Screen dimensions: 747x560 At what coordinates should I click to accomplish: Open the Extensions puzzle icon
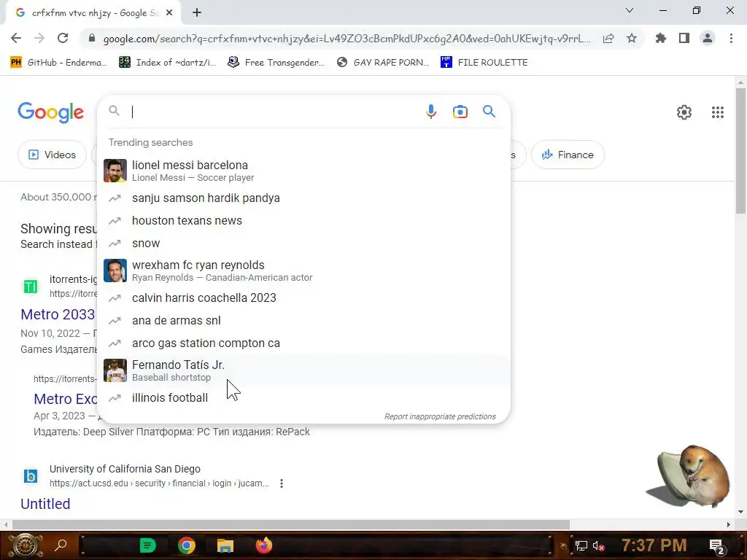pos(660,38)
